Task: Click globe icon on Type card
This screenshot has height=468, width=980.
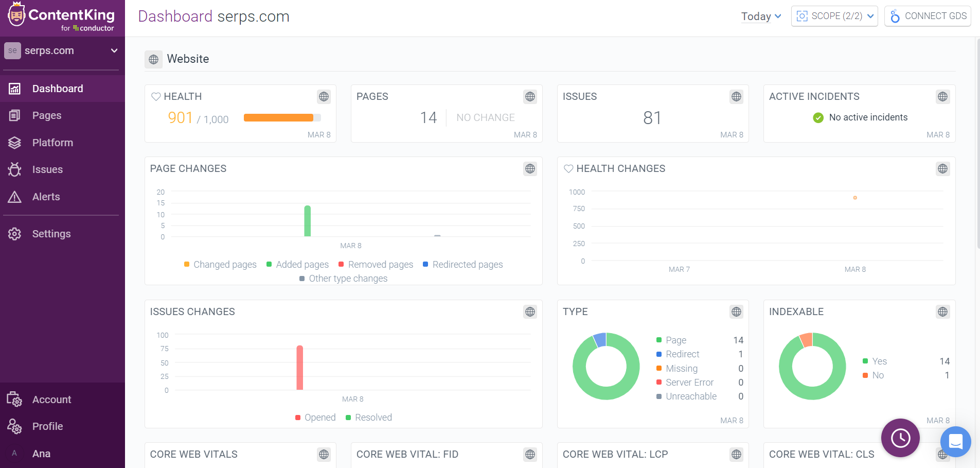Action: pos(736,311)
